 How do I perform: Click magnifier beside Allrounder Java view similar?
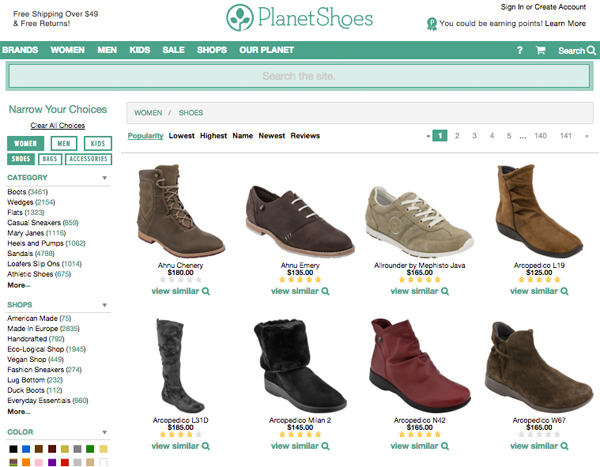click(445, 291)
